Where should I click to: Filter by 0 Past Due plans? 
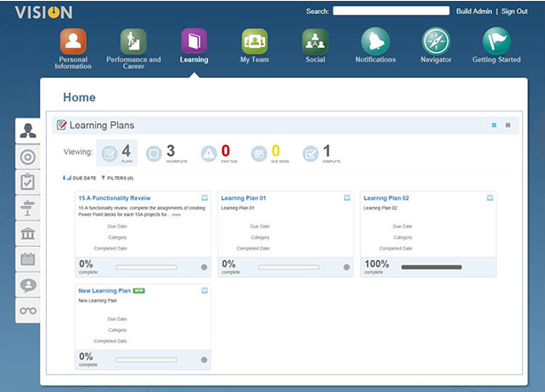point(219,153)
